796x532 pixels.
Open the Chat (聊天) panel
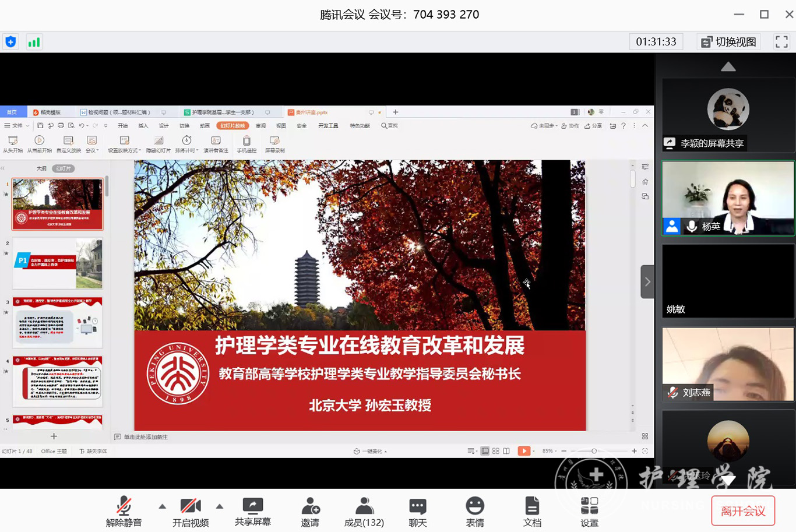417,512
